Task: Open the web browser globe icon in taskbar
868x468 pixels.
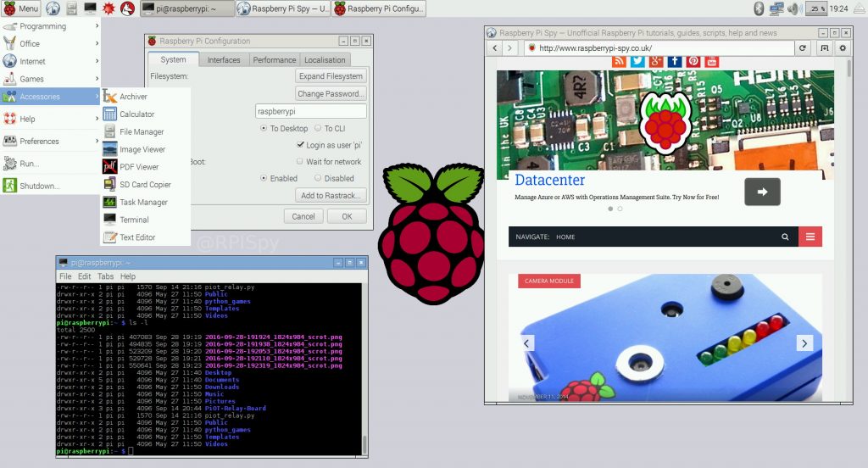Action: [x=53, y=8]
